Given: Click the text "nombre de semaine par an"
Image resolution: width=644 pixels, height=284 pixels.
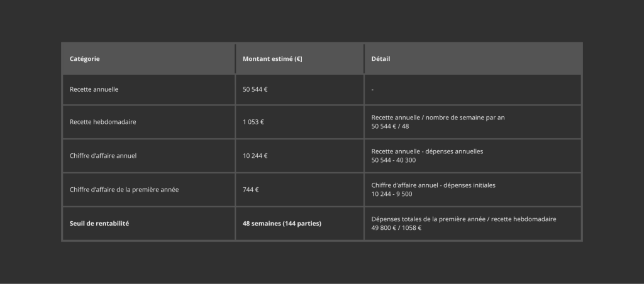Looking at the screenshot, I should tap(465, 117).
